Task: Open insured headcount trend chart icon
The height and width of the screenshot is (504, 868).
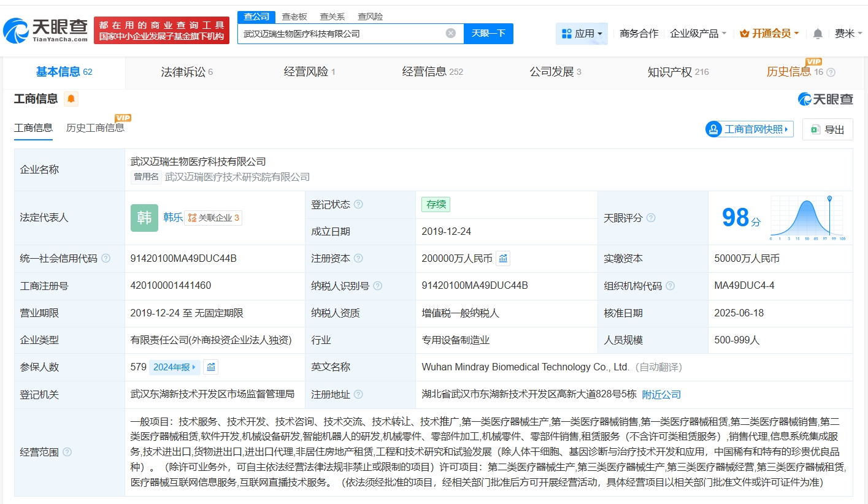Action: [x=211, y=367]
